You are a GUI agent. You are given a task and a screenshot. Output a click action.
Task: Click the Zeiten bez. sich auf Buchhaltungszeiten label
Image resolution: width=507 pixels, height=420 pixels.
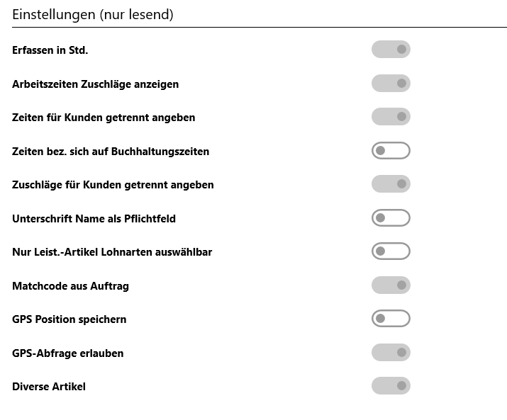pyautogui.click(x=111, y=152)
